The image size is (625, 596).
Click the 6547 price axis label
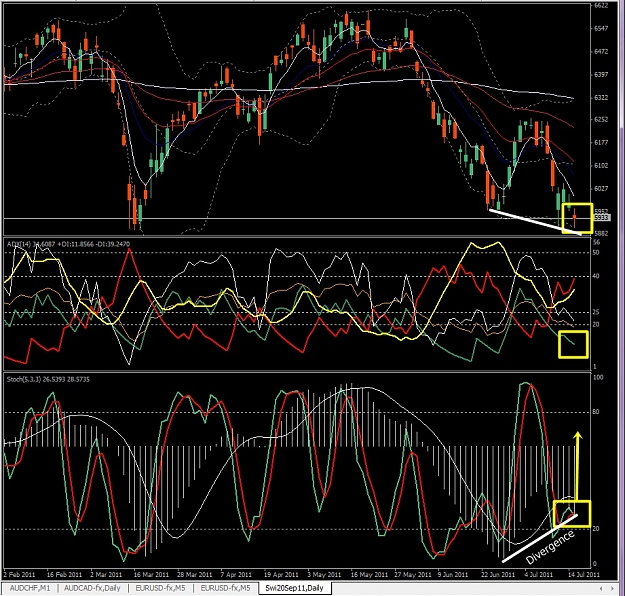click(601, 28)
